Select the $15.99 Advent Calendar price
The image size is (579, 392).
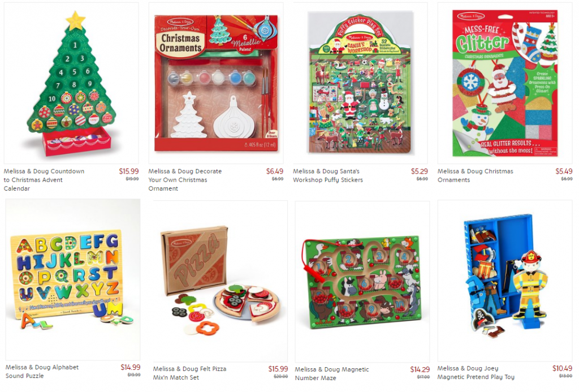(129, 171)
